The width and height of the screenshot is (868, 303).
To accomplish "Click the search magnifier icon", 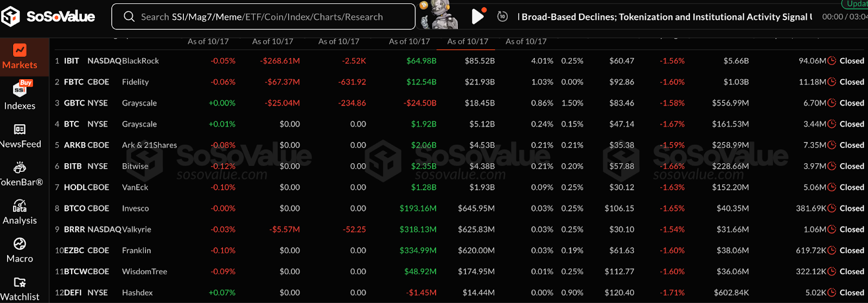I will coord(129,17).
